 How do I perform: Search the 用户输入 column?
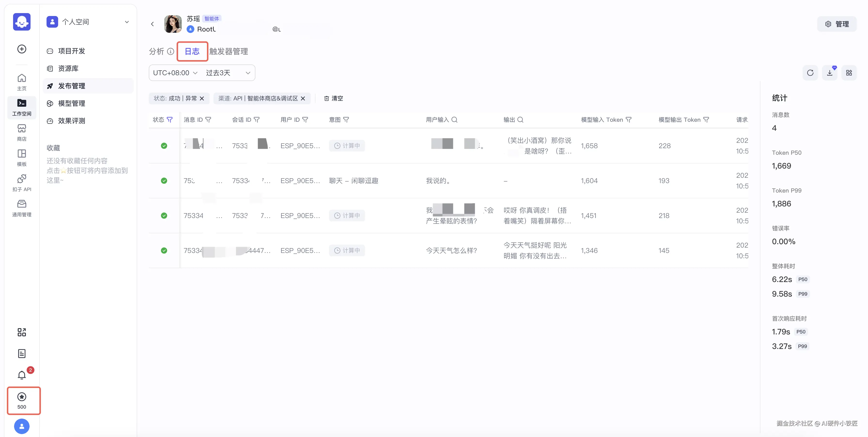(454, 120)
